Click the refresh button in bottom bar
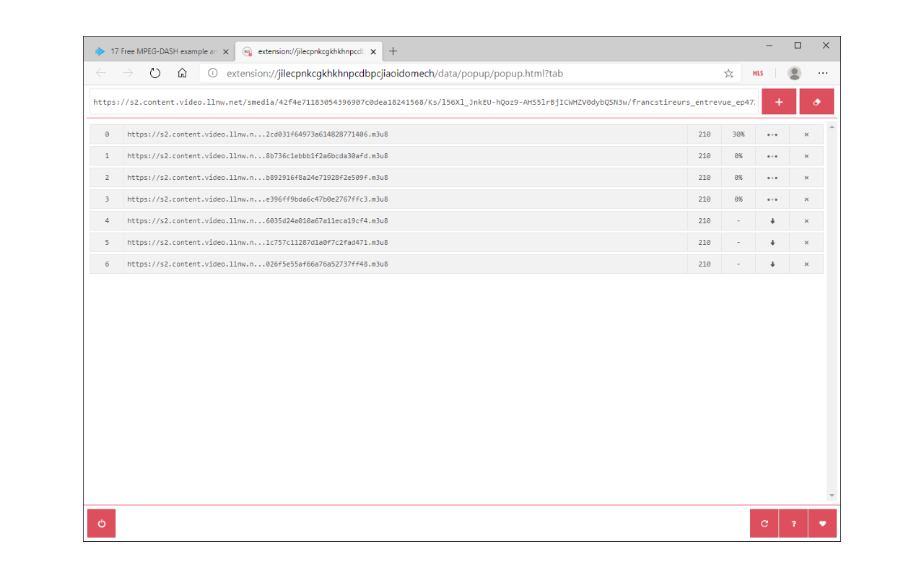 (x=764, y=524)
